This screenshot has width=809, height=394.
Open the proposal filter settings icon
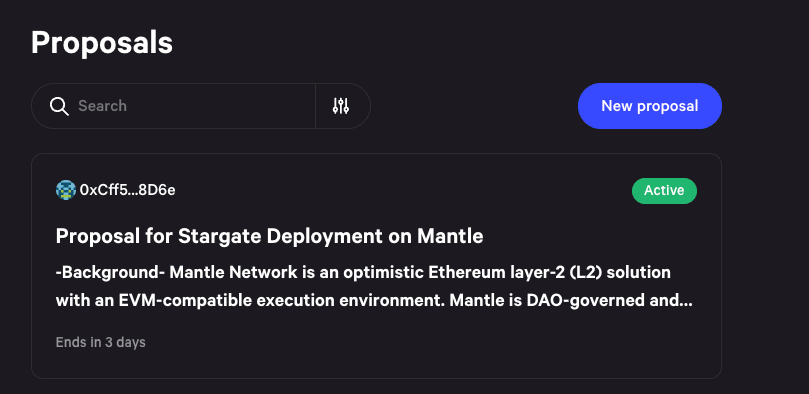[x=341, y=106]
